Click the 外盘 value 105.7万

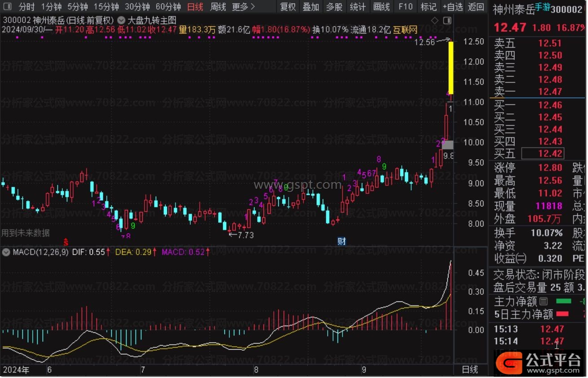pos(545,219)
